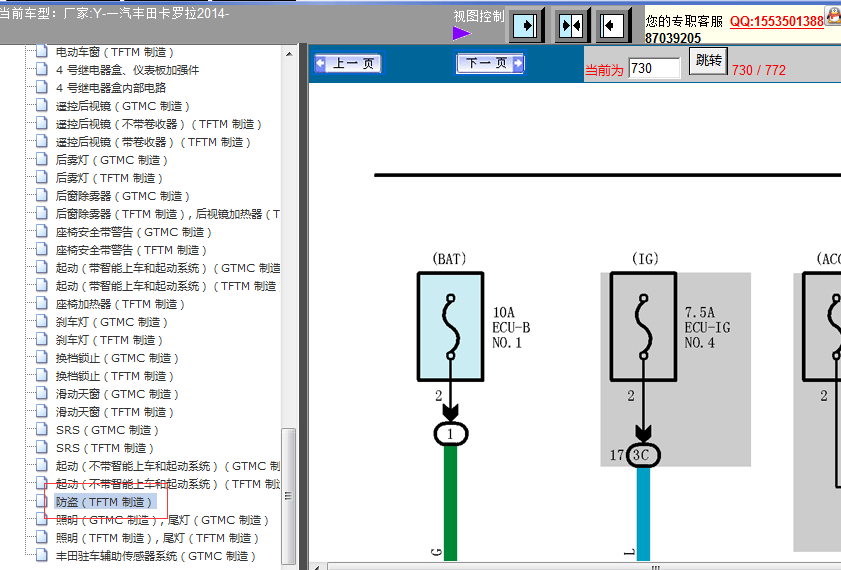Open 滑动天窗 (GTMC 制造) item

click(x=117, y=395)
